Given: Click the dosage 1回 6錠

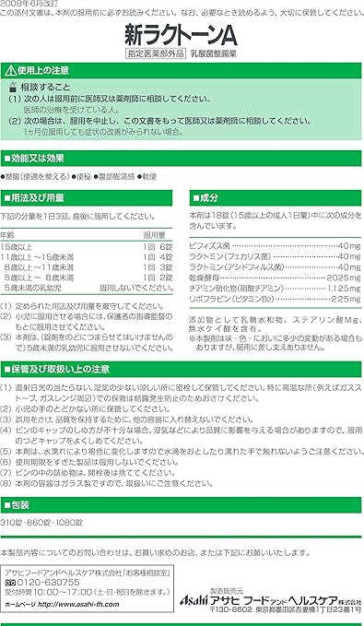Looking at the screenshot, I should tap(158, 247).
